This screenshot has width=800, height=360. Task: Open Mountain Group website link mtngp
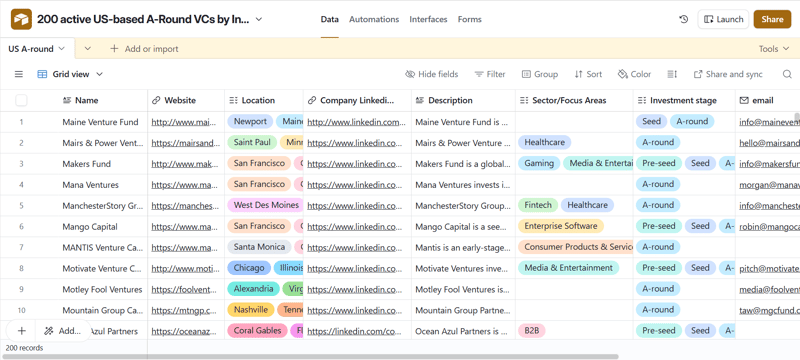point(185,311)
